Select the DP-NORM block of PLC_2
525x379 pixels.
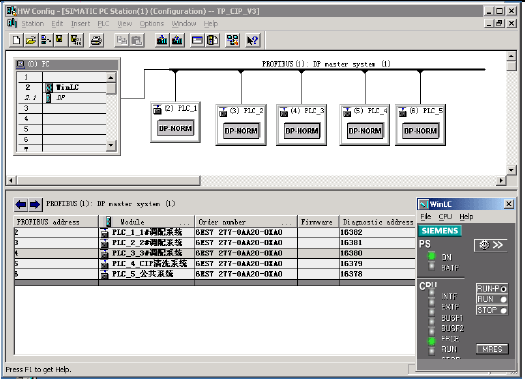tap(241, 131)
